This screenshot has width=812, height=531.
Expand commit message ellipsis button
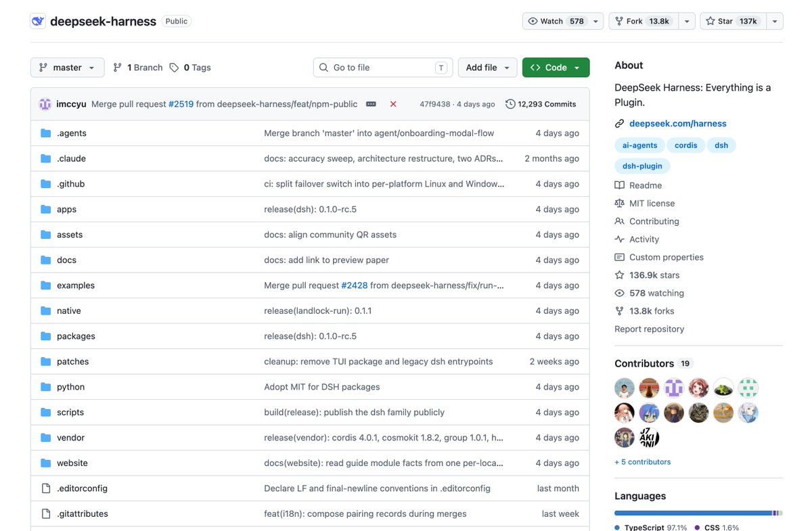coord(371,104)
